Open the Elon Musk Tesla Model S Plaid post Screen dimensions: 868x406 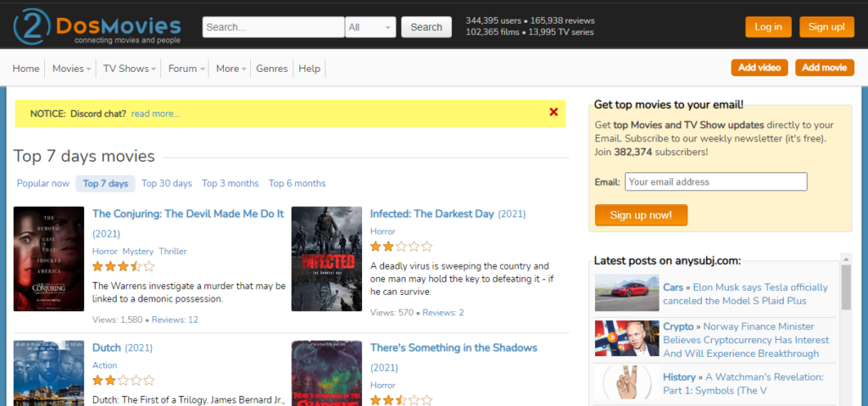click(x=746, y=295)
